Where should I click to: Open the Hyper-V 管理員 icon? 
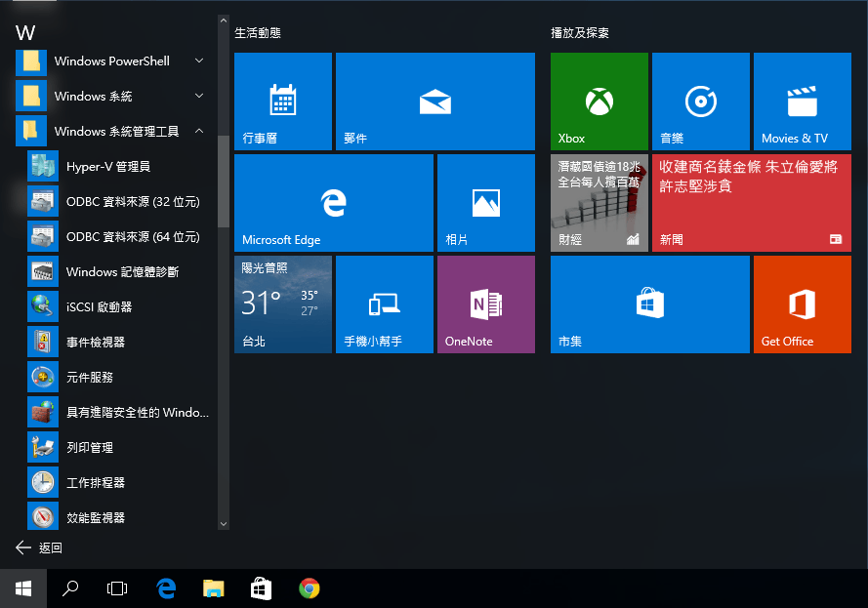43,166
